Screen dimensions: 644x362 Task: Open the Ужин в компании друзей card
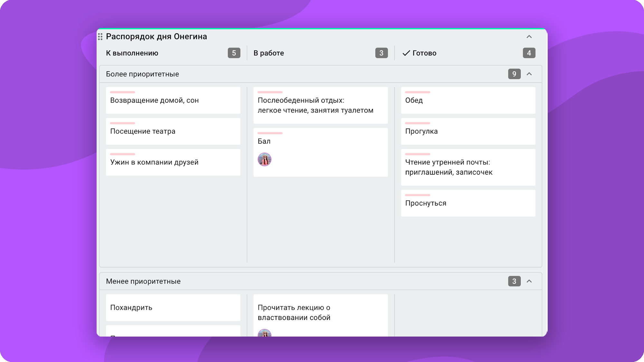point(173,162)
